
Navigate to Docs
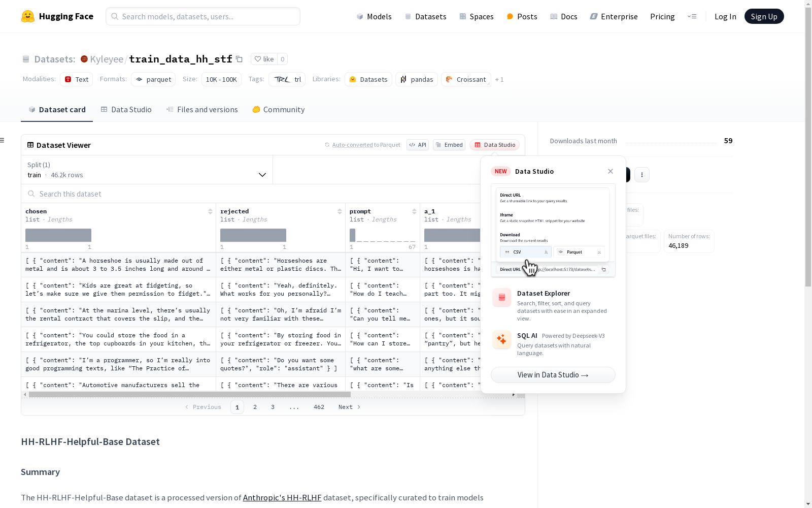tap(564, 16)
